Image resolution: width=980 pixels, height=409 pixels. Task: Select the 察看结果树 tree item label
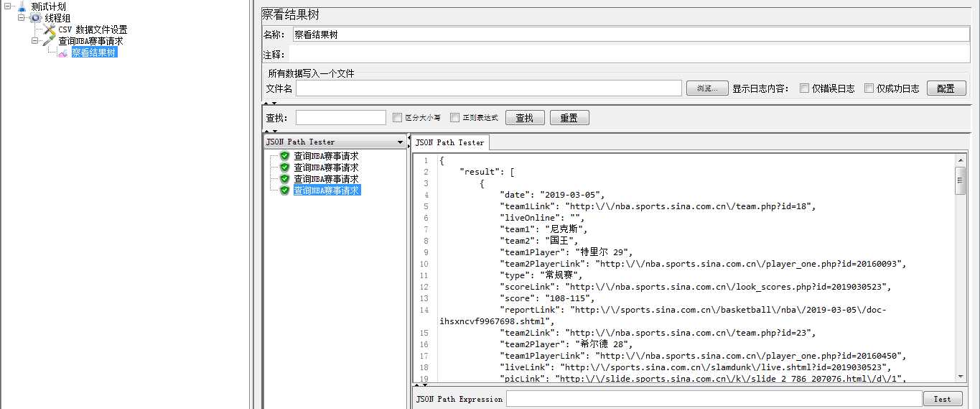[x=94, y=52]
